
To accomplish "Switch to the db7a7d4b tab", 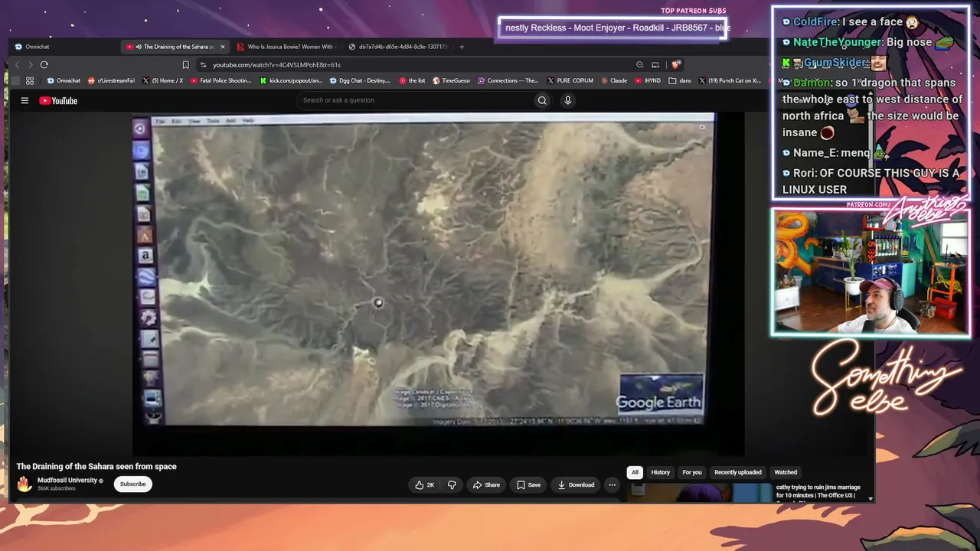I will (398, 47).
